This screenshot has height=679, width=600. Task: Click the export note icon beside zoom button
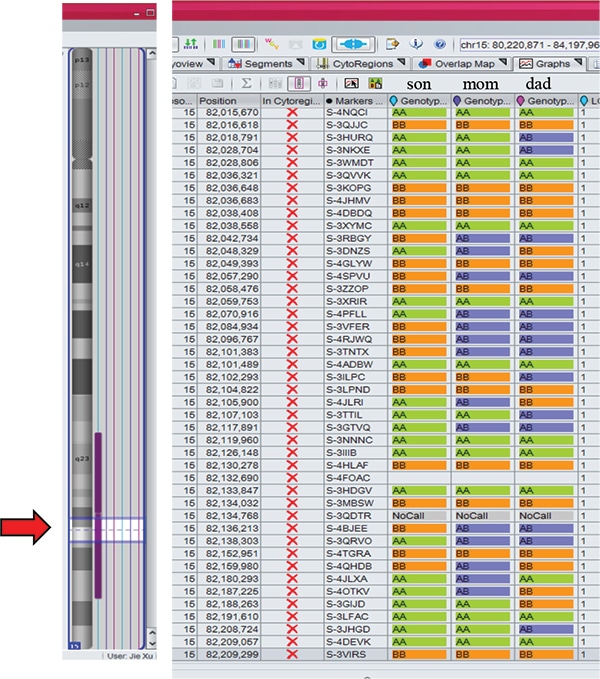click(393, 44)
